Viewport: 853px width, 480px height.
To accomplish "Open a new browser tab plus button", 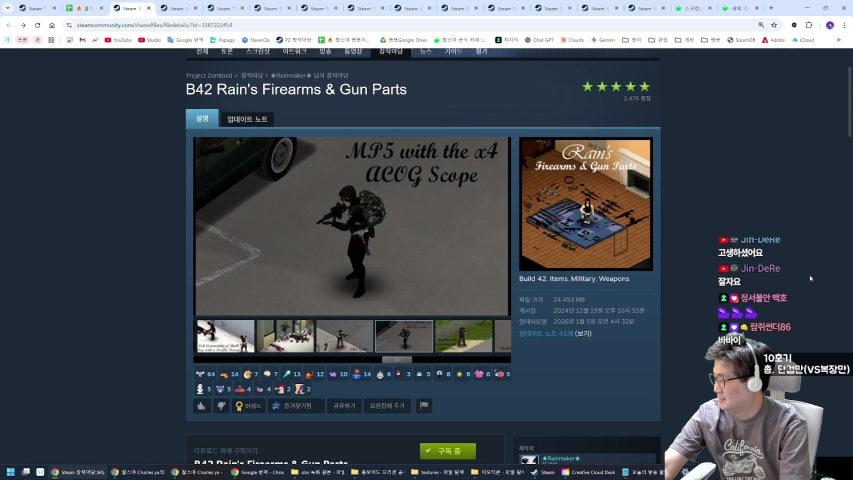I will [771, 8].
